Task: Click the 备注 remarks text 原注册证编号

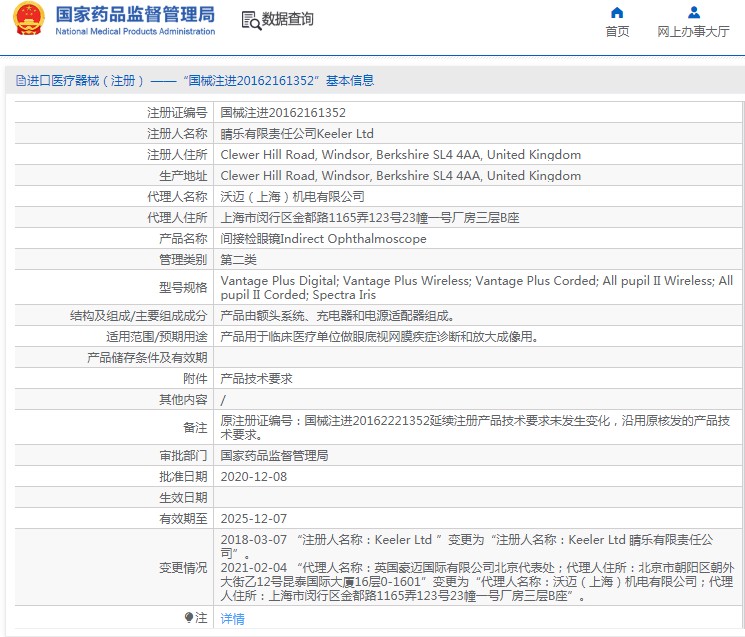Action: click(475, 428)
